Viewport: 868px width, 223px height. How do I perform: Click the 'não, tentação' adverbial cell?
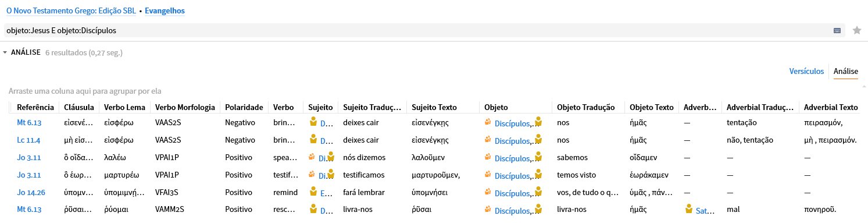point(749,140)
